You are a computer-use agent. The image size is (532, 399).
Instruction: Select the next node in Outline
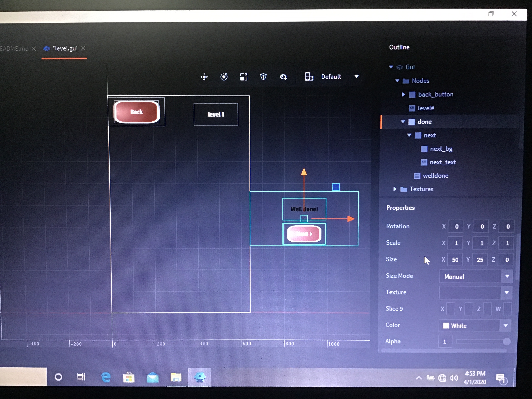click(x=429, y=135)
